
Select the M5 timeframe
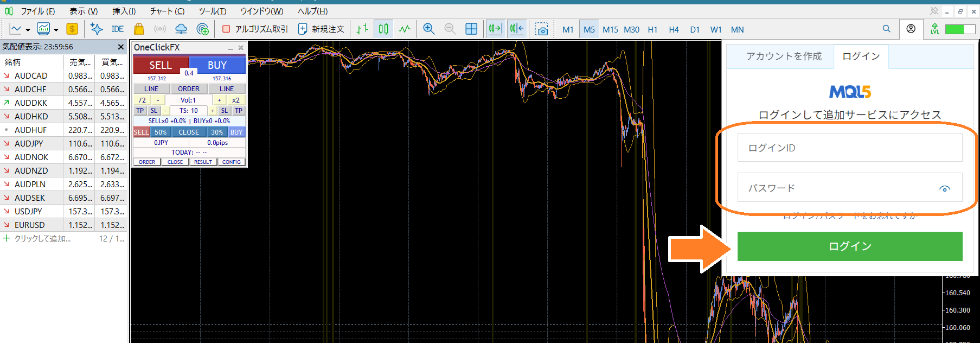(589, 30)
